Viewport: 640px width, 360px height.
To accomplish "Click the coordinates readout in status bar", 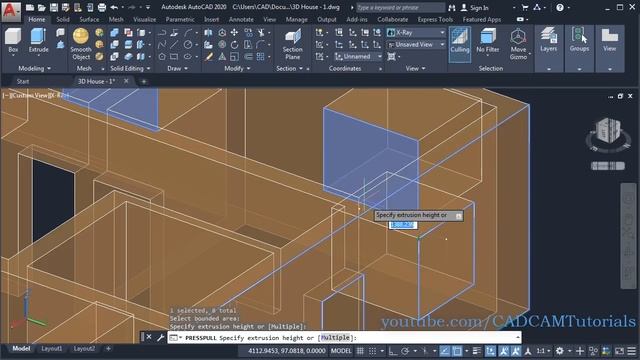I will click(287, 351).
